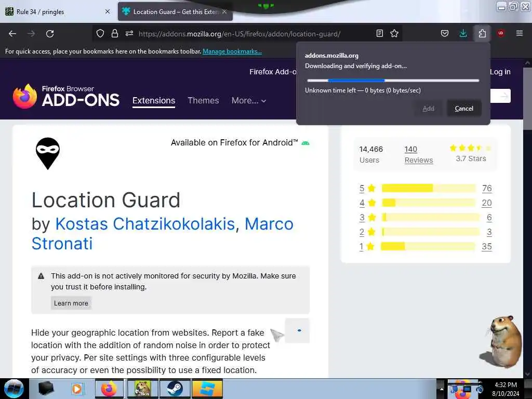The image size is (532, 399).
Task: Open 4 star reviews count 20
Action: [486, 203]
